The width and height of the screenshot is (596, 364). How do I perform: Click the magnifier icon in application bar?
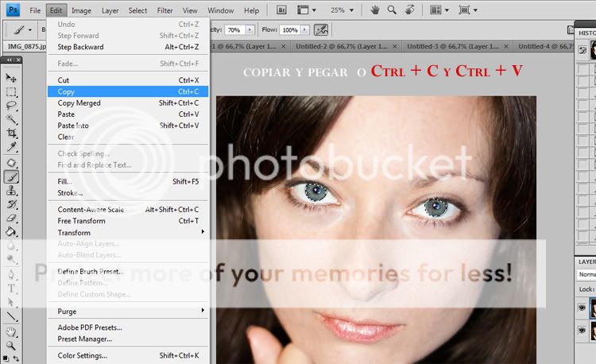coord(392,10)
